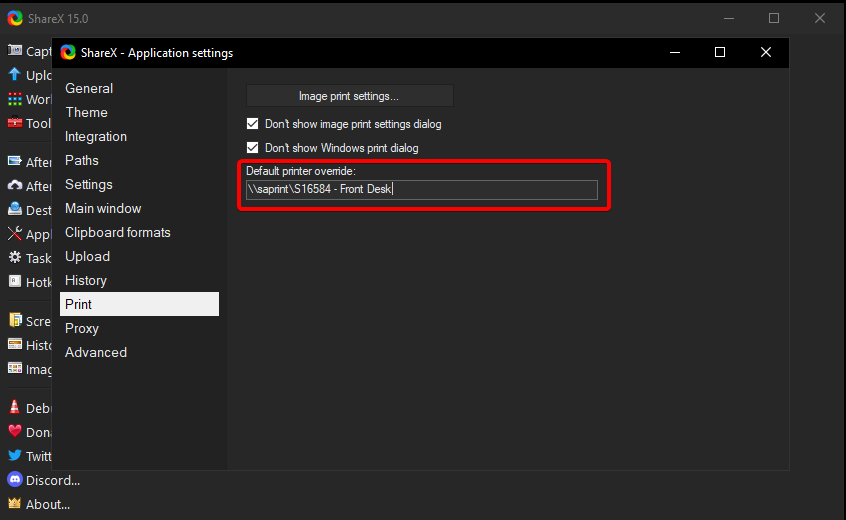Select the Upload section in settings
The width and height of the screenshot is (846, 520).
[139, 256]
